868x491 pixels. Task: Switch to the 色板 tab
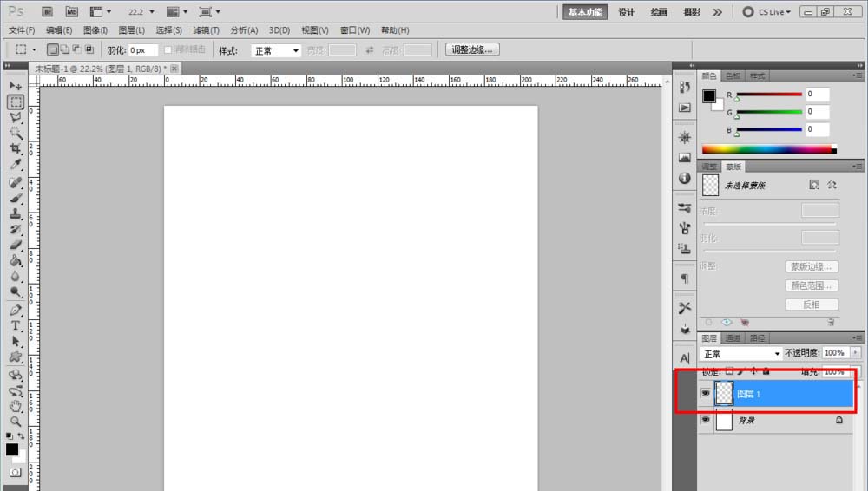(x=733, y=75)
